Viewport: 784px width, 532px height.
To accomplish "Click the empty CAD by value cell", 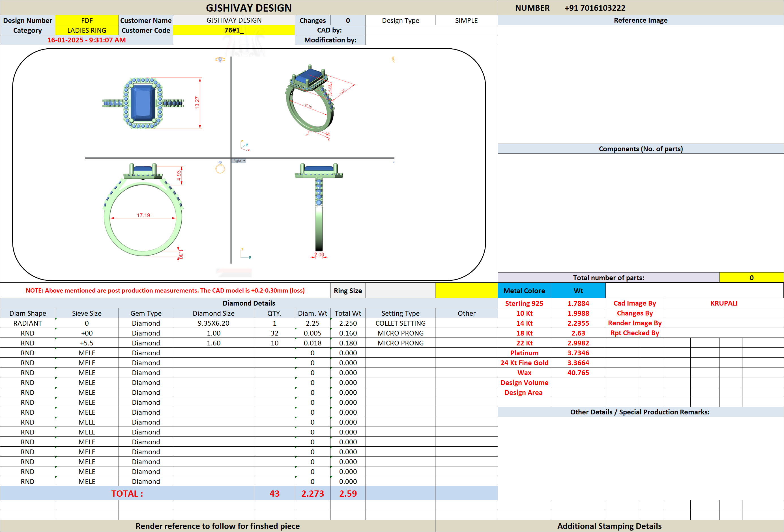I will tap(431, 30).
